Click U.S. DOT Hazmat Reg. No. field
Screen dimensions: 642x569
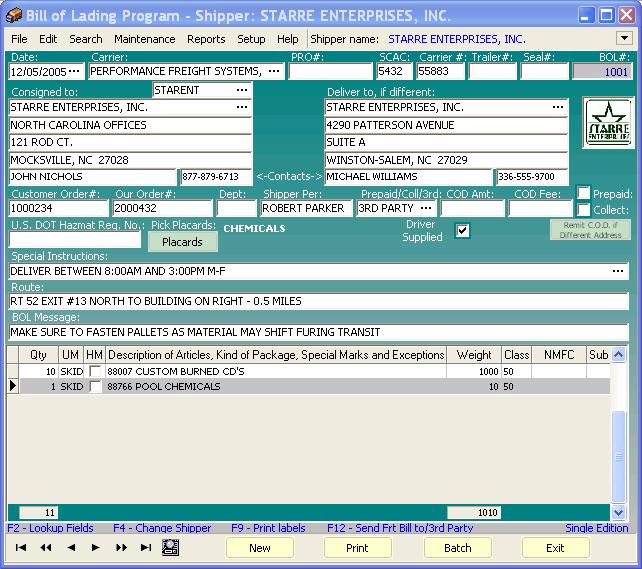75,239
